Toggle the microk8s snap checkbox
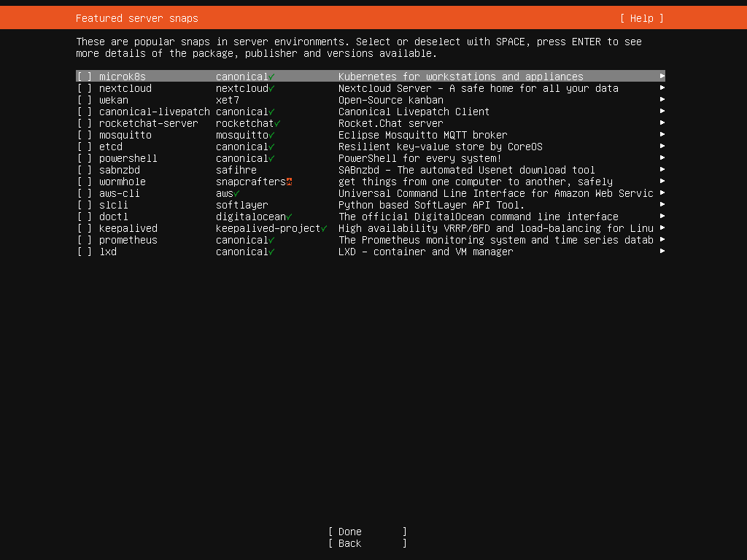 tap(85, 77)
